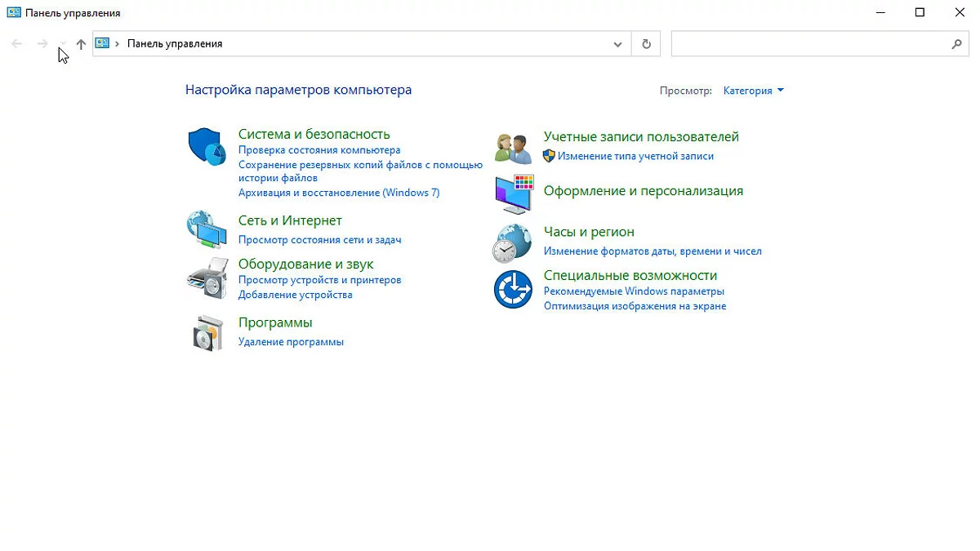Image resolution: width=980 pixels, height=551 pixels.
Task: Open Архивация и восстановление (Windows 7)
Action: [x=338, y=193]
